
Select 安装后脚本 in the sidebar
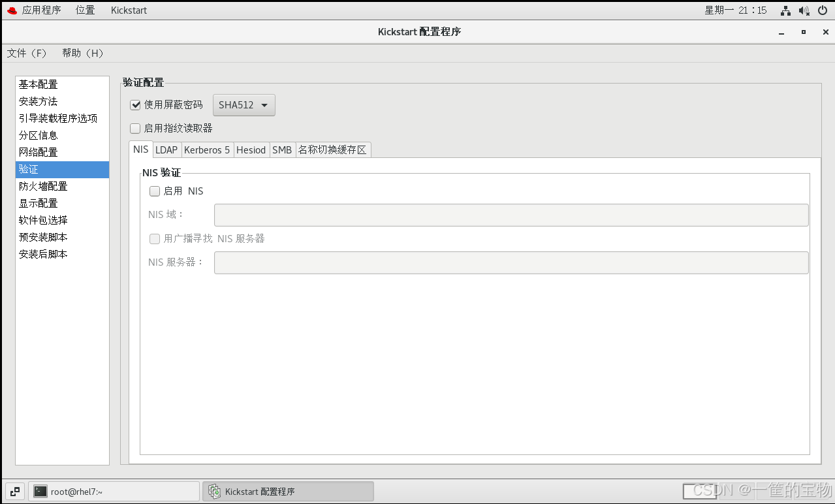point(62,254)
